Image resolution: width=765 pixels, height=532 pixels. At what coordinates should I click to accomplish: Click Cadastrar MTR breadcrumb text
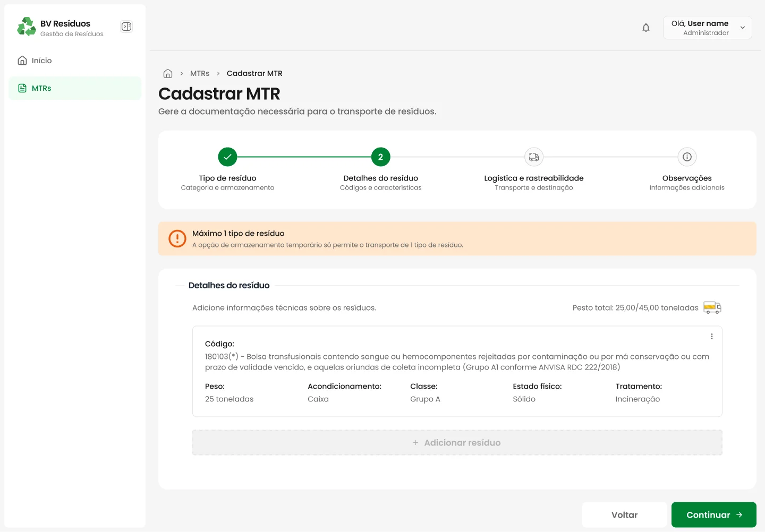(x=254, y=73)
